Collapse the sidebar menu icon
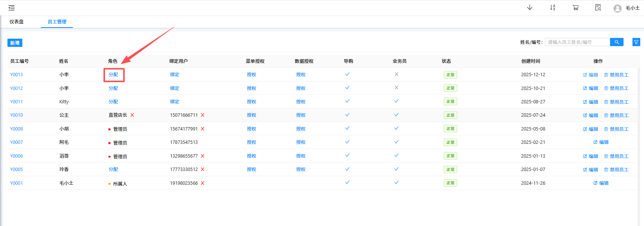Image resolution: width=644 pixels, height=226 pixels. tap(12, 8)
